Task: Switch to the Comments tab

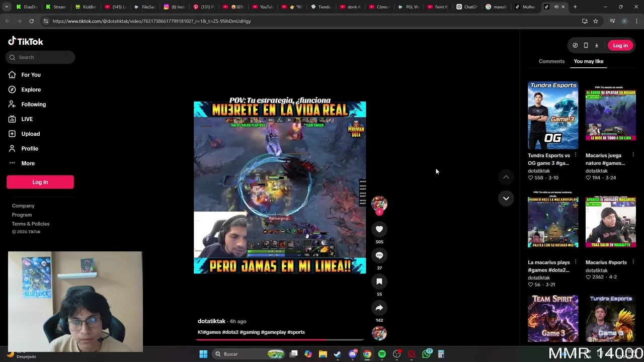Action: coord(551,61)
